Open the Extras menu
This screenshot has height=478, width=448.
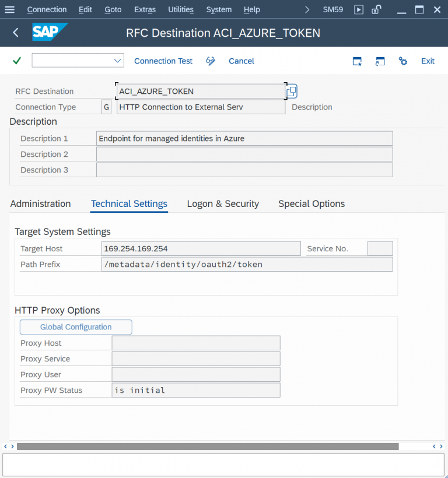click(x=145, y=10)
